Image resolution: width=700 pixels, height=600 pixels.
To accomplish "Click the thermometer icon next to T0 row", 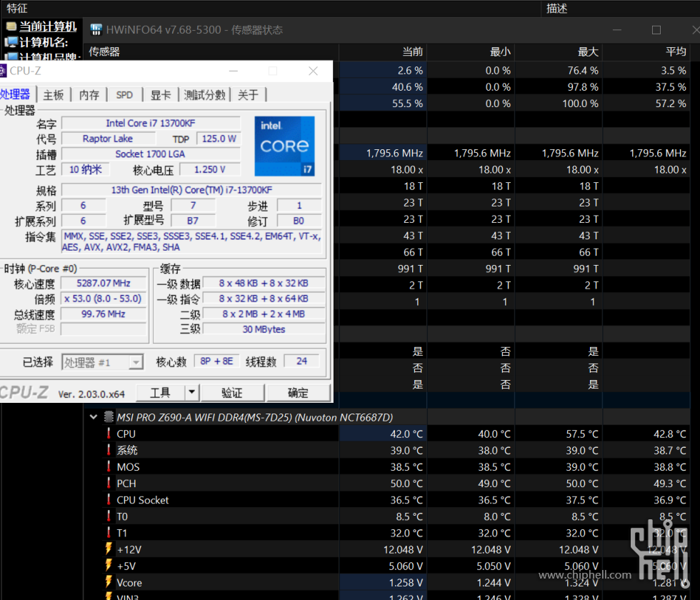I will coord(109,516).
